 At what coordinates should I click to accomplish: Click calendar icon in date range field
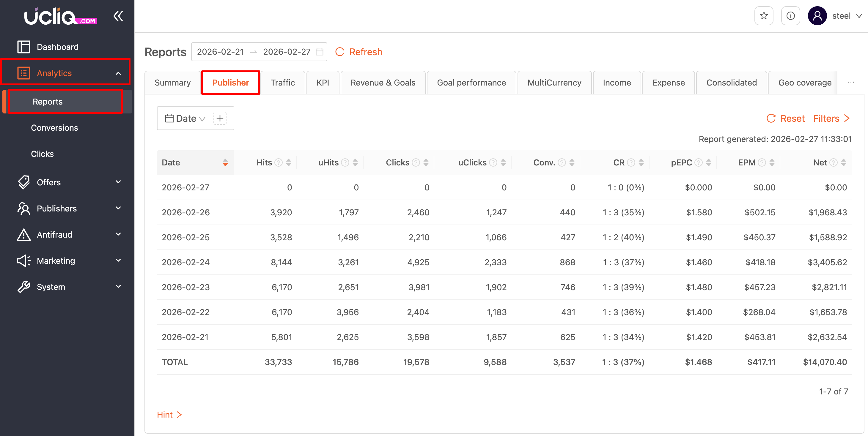319,52
